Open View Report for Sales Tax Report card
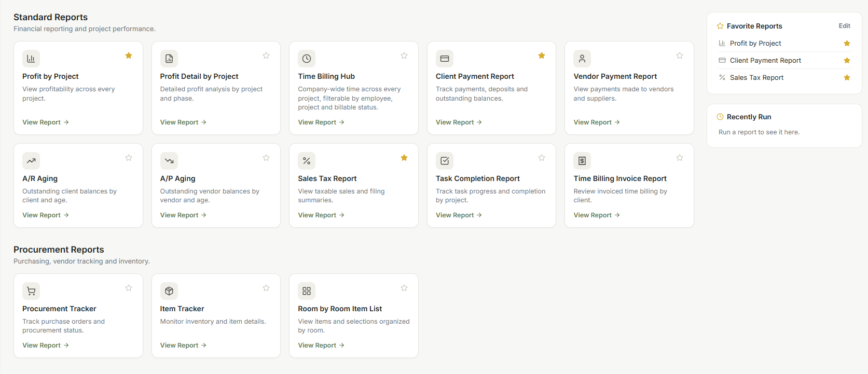 [x=321, y=215]
